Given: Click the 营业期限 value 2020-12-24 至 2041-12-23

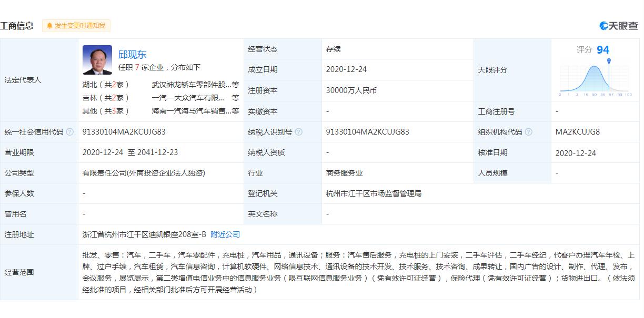Looking at the screenshot, I should click(130, 152).
